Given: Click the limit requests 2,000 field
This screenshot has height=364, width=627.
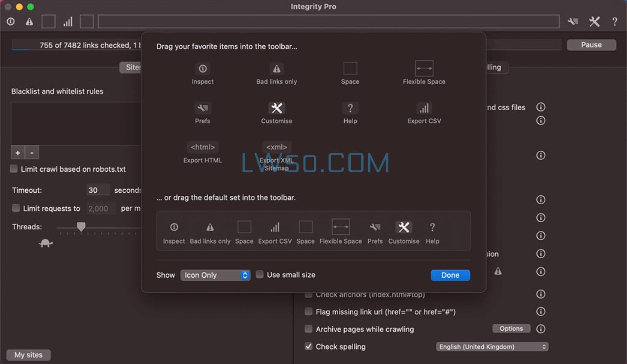Looking at the screenshot, I should [100, 208].
